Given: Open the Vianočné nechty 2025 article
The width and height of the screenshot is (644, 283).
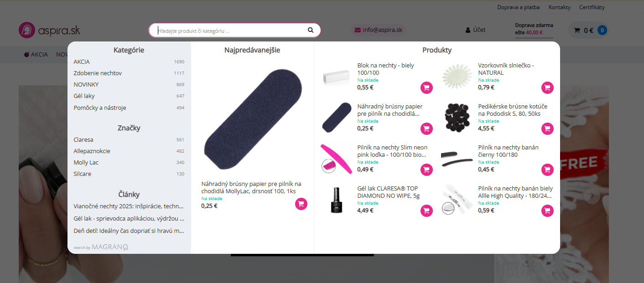Looking at the screenshot, I should [x=129, y=206].
